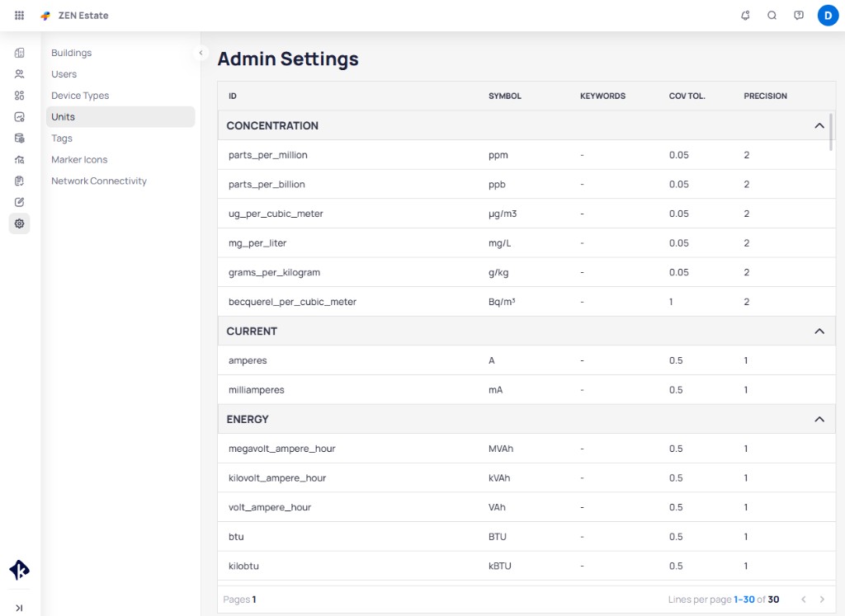Screen dimensions: 845x616
Task: Collapse the CURRENT group
Action: coord(819,332)
